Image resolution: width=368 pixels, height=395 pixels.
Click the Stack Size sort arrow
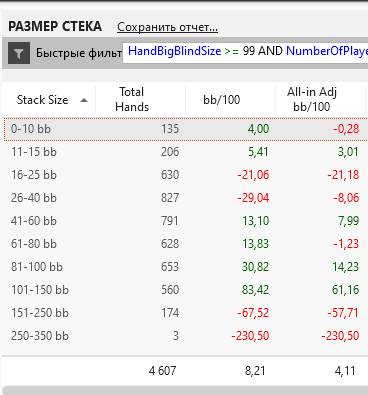[x=84, y=100]
